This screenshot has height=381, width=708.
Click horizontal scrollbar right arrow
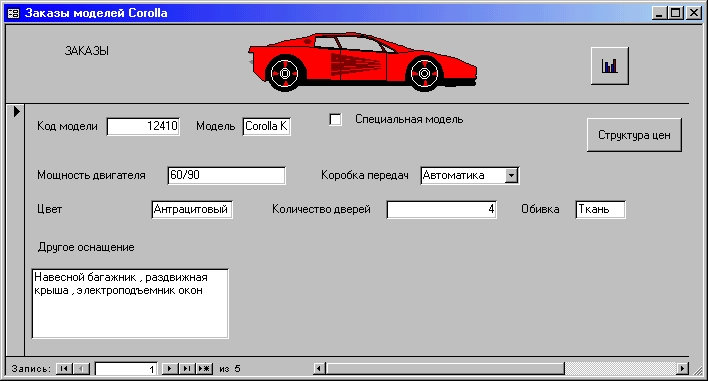coord(683,368)
